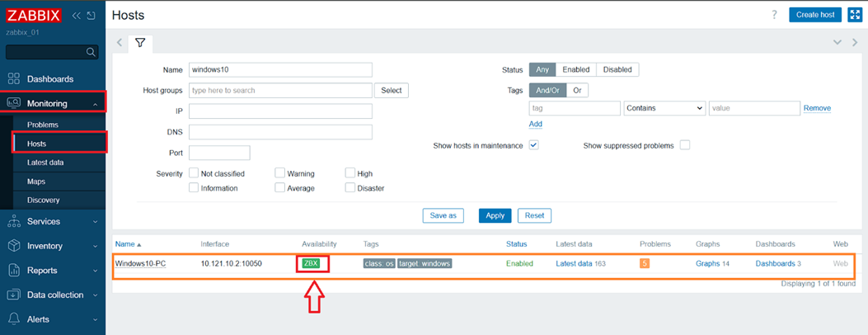Click the search magnifier icon in sidebar
This screenshot has width=868, height=335.
pyautogui.click(x=91, y=52)
